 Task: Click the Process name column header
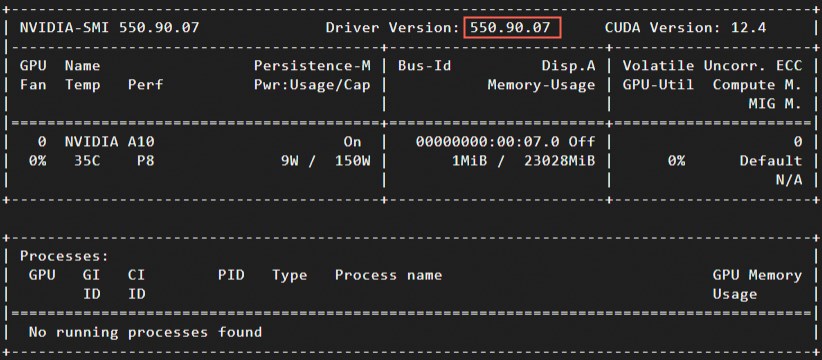tap(388, 275)
